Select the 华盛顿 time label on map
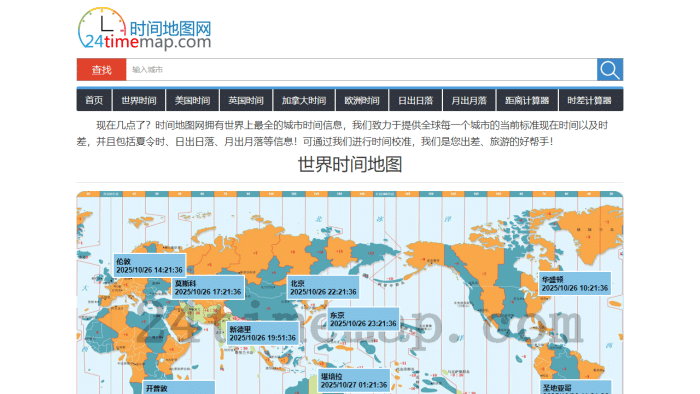This screenshot has height=394, width=700. [575, 283]
